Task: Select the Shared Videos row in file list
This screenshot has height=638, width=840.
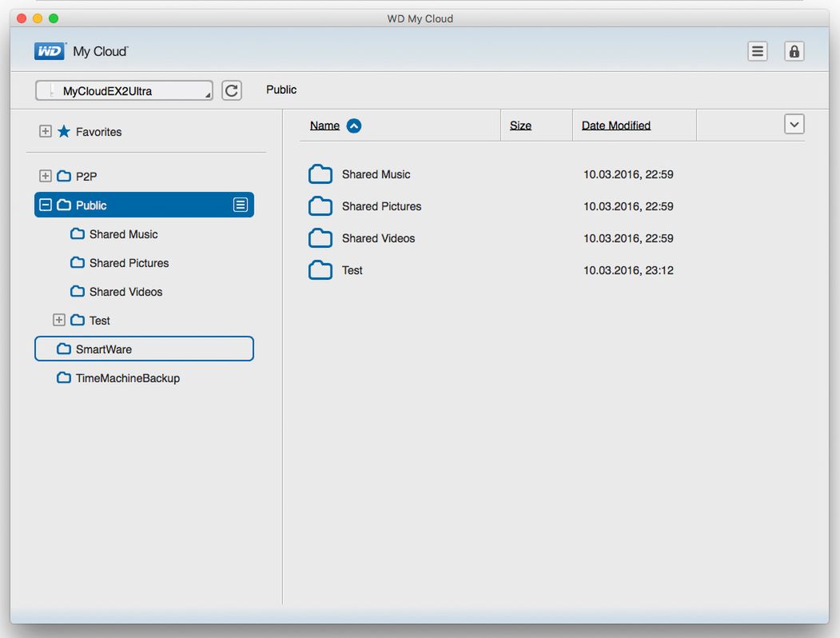Action: click(x=378, y=238)
